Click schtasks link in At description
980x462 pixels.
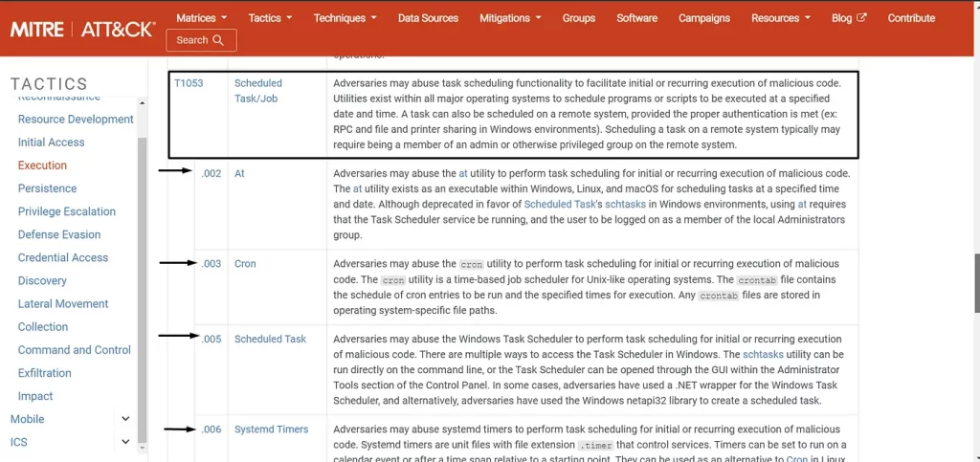625,204
